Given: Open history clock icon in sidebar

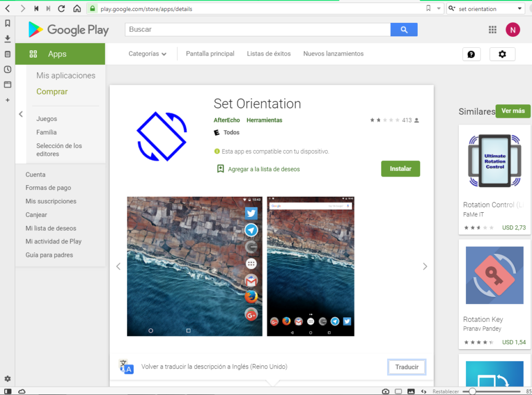Looking at the screenshot, I should [x=7, y=70].
